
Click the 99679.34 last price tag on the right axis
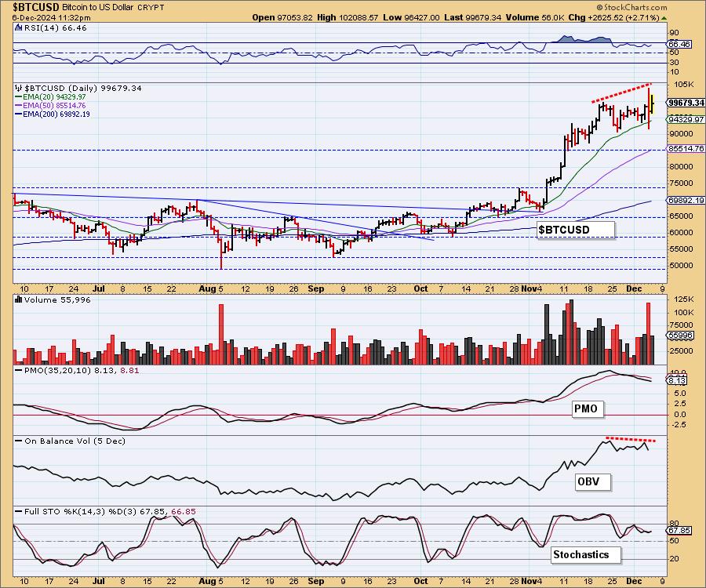tap(686, 103)
